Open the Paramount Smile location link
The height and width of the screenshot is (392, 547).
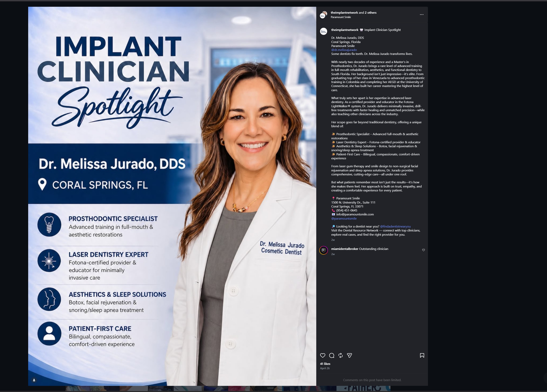pyautogui.click(x=340, y=17)
